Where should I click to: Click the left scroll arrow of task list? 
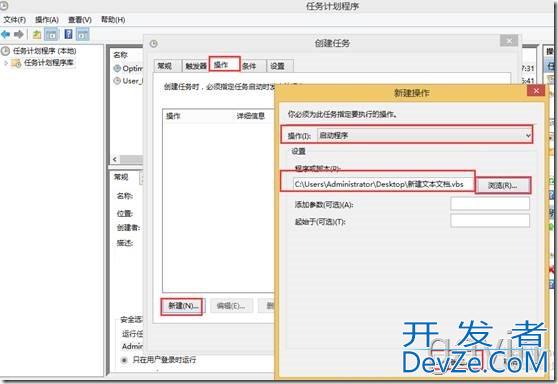[115, 159]
